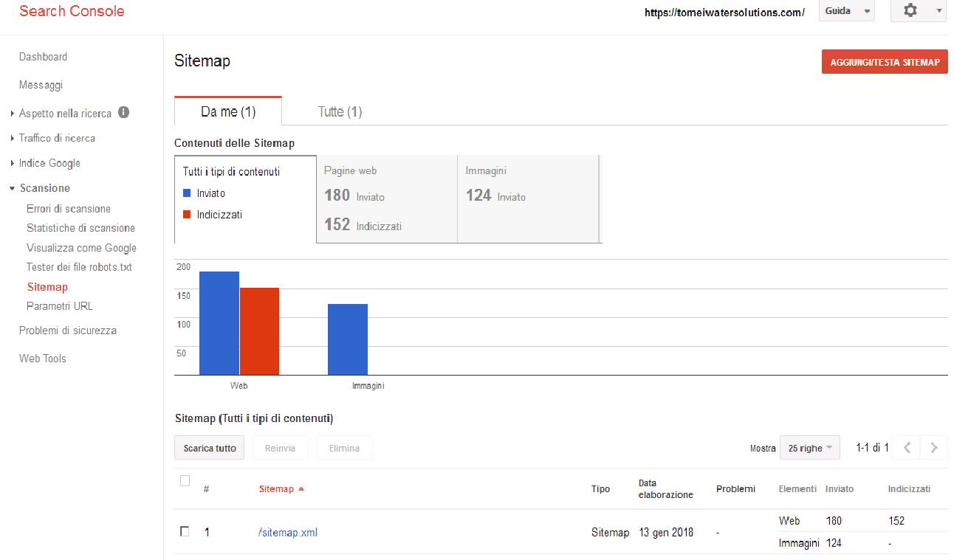Tick the checkbox for sitemap row 1
The height and width of the screenshot is (560, 954).
pyautogui.click(x=185, y=531)
